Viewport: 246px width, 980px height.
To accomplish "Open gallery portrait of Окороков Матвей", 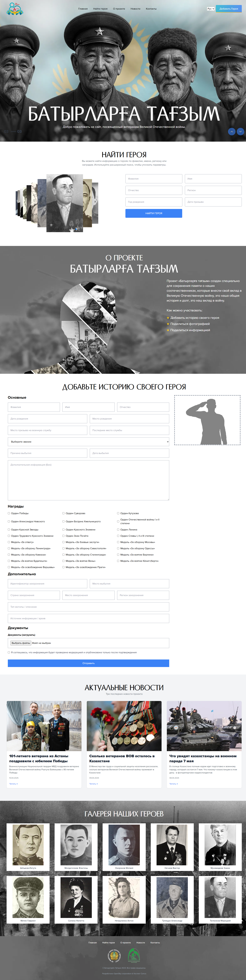I will pyautogui.click(x=124, y=845).
